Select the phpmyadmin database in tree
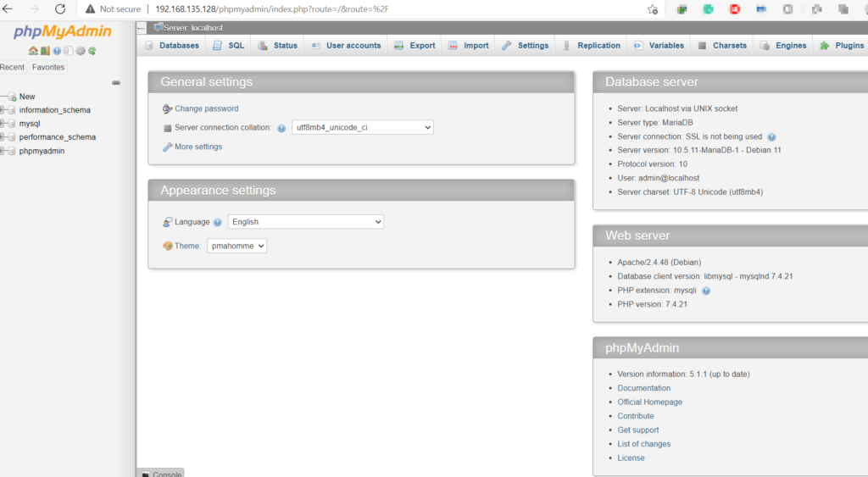The width and height of the screenshot is (868, 477). (42, 151)
